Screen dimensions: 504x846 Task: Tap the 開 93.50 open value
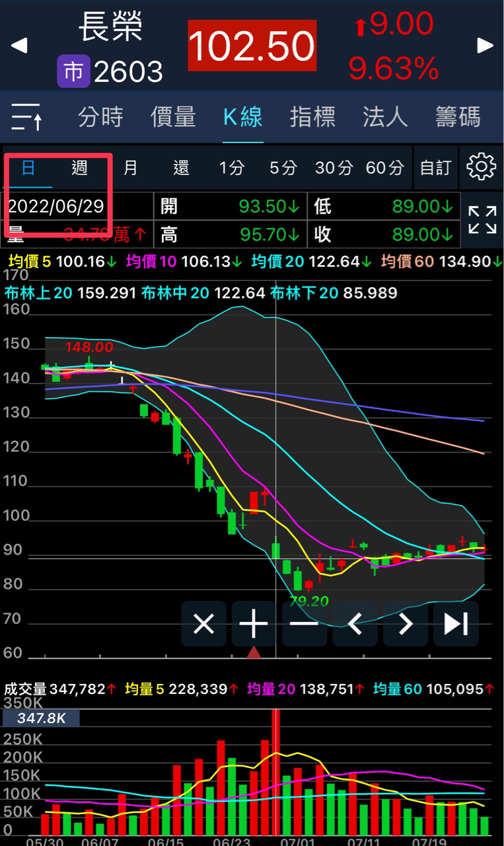[231, 206]
